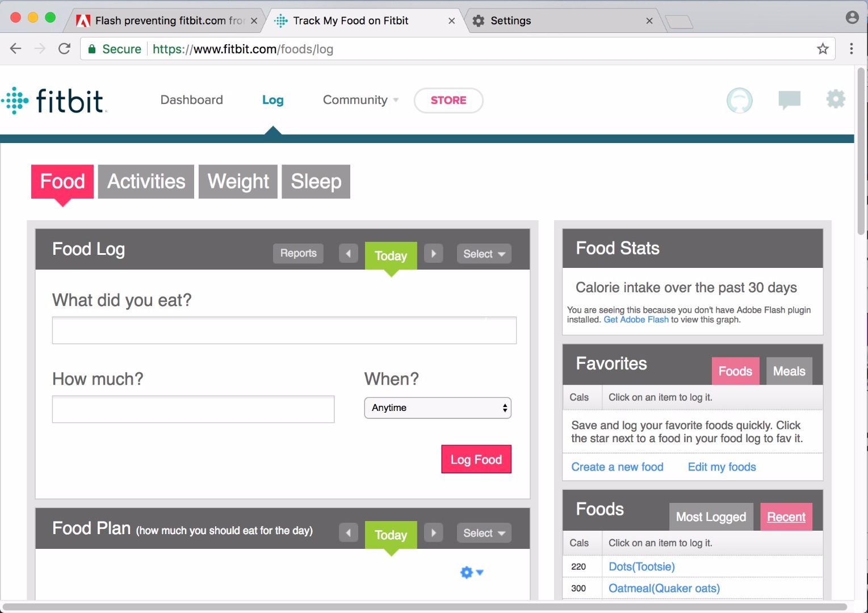Go to previous day in Food Log
868x613 pixels.
coord(349,254)
